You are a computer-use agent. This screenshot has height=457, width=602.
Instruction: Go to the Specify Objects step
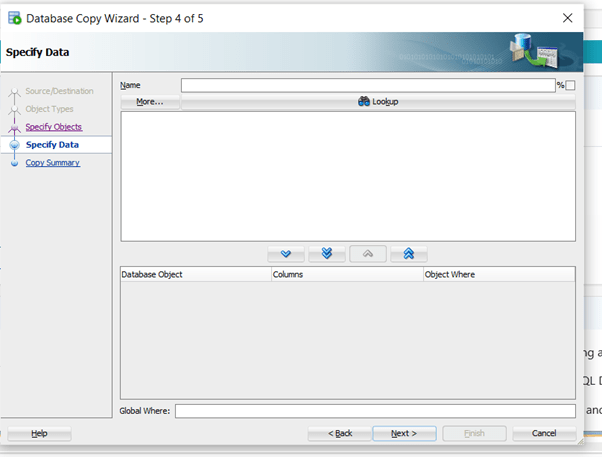pyautogui.click(x=54, y=127)
